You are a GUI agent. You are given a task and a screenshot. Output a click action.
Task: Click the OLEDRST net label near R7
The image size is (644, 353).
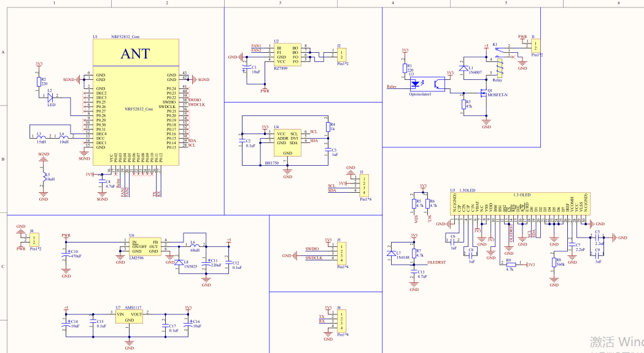click(436, 262)
